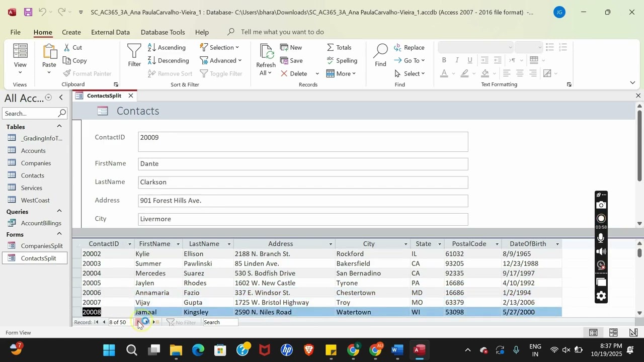644x362 pixels.
Task: Click the screen recorder camera icon
Action: 601,205
